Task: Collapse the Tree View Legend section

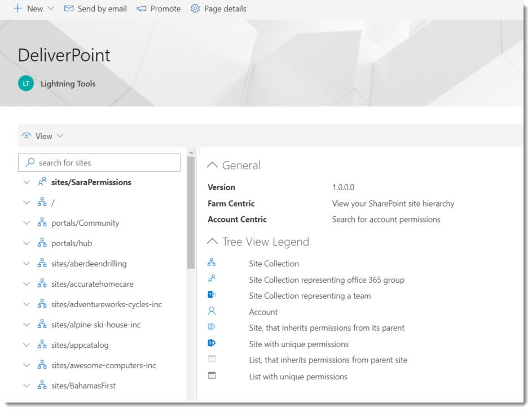Action: coord(212,242)
